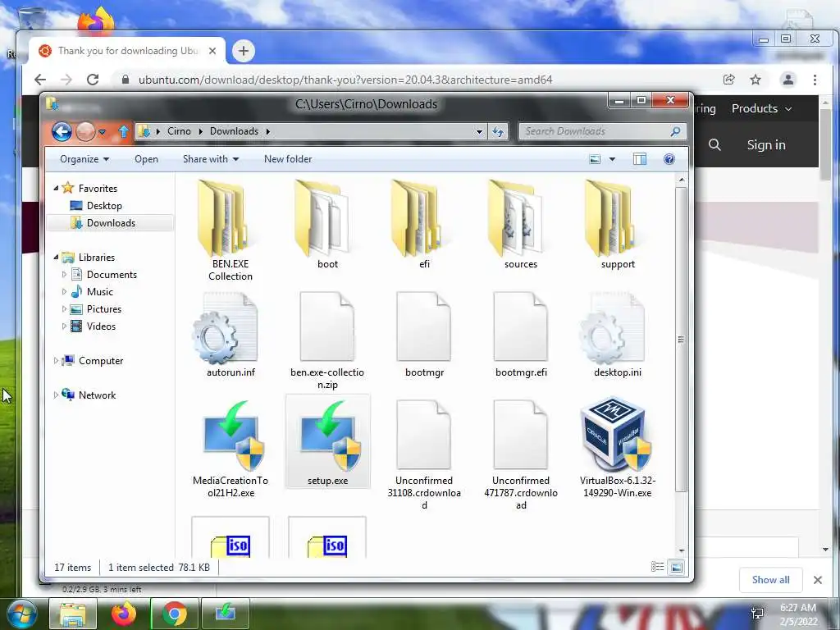Select the setup.exe file
The image size is (840, 630).
[327, 442]
